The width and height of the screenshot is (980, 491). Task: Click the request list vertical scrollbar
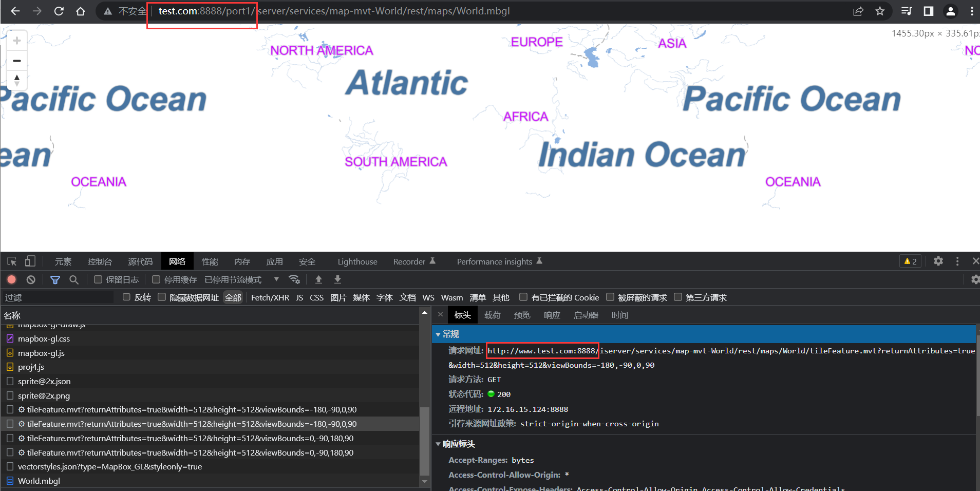(x=424, y=441)
